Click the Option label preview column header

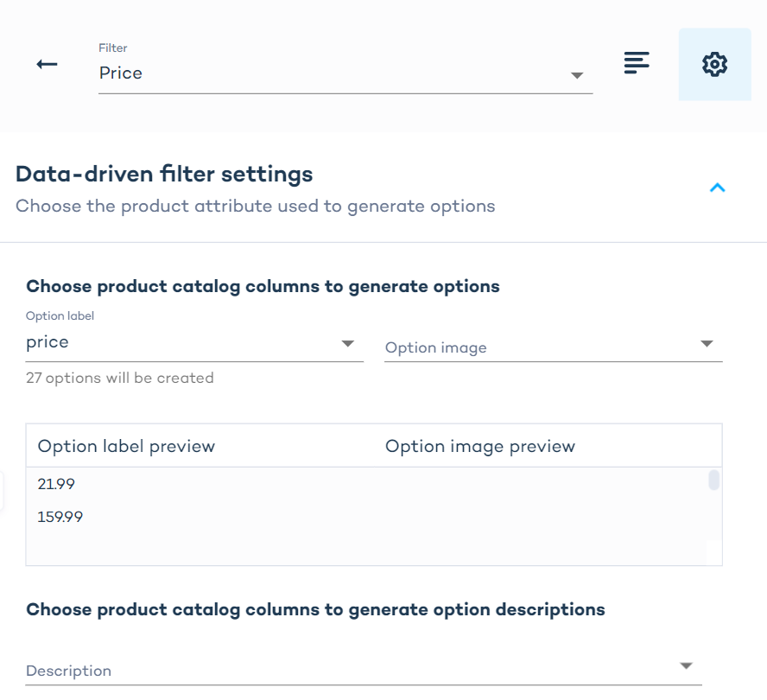(x=126, y=446)
